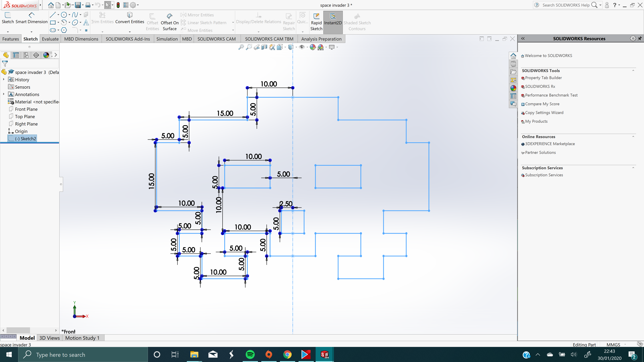Click the Previous View icon
The image size is (644, 362).
click(x=256, y=47)
